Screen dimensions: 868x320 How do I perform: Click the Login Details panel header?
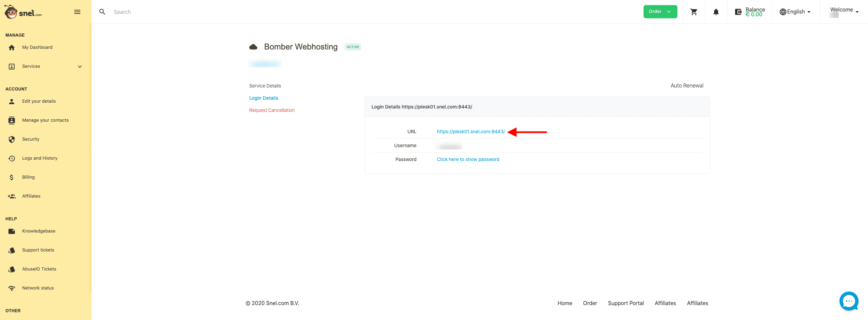coord(537,107)
